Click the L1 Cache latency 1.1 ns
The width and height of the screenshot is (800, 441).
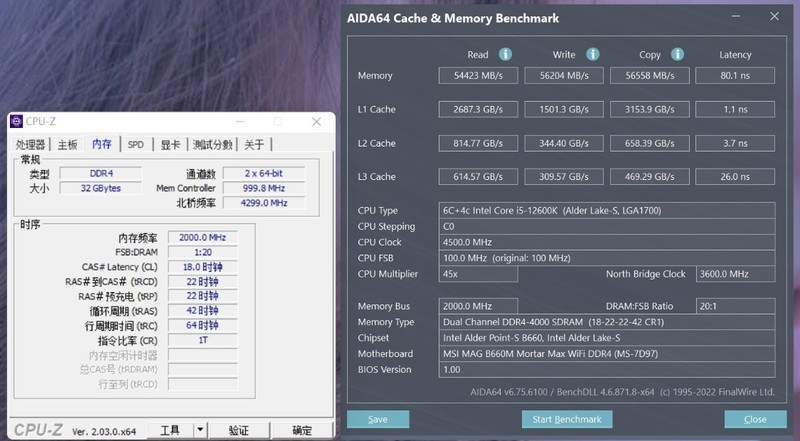pos(735,109)
